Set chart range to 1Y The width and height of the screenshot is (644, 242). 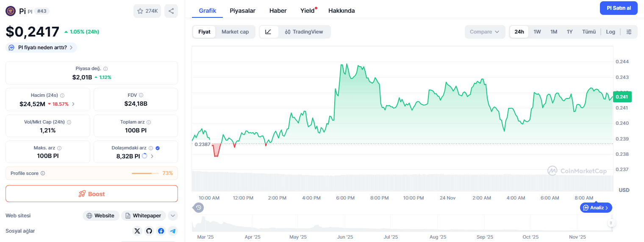pyautogui.click(x=570, y=32)
